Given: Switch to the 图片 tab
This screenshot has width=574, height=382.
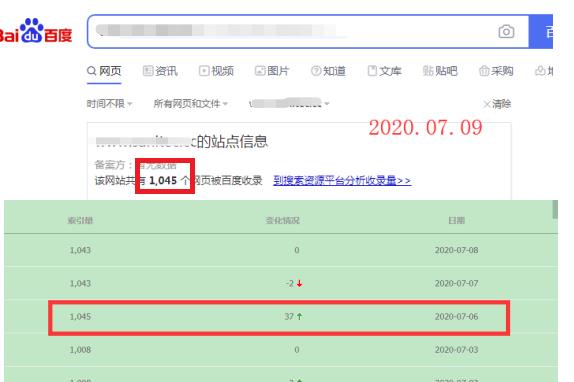Looking at the screenshot, I should [272, 71].
